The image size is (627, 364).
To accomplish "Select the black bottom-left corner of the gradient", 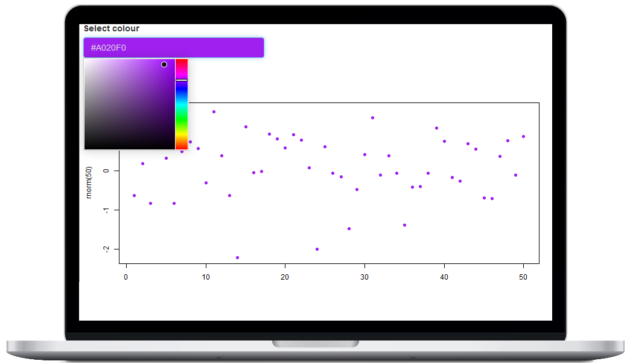I will (86, 146).
